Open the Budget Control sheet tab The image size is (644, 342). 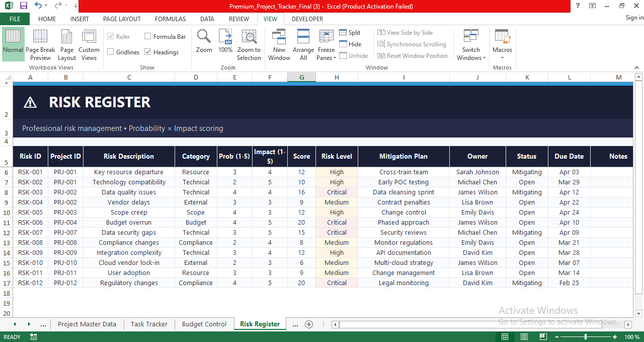pos(204,324)
